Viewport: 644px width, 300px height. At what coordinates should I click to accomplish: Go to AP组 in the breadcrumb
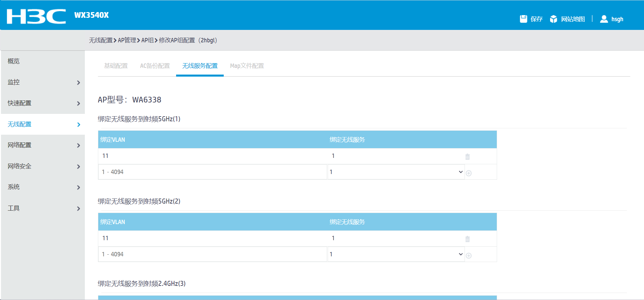[147, 40]
